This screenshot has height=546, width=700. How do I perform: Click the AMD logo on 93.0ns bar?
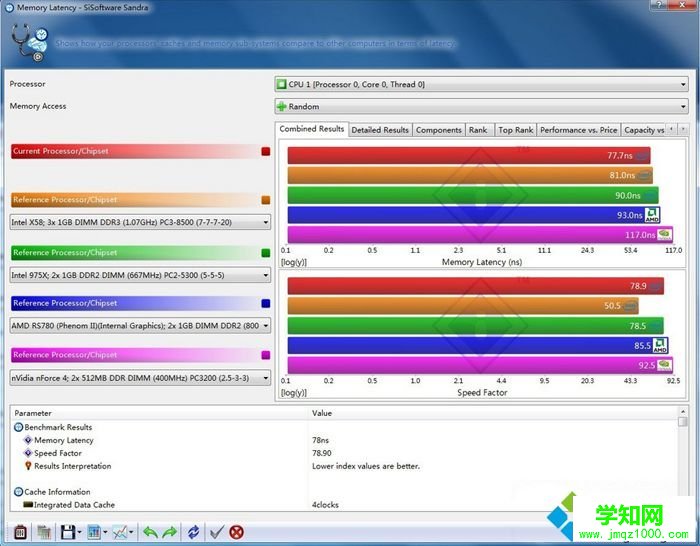pyautogui.click(x=652, y=215)
